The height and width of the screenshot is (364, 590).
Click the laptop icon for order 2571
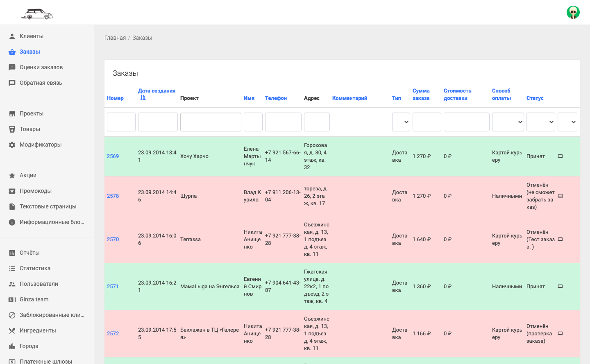pos(560,286)
